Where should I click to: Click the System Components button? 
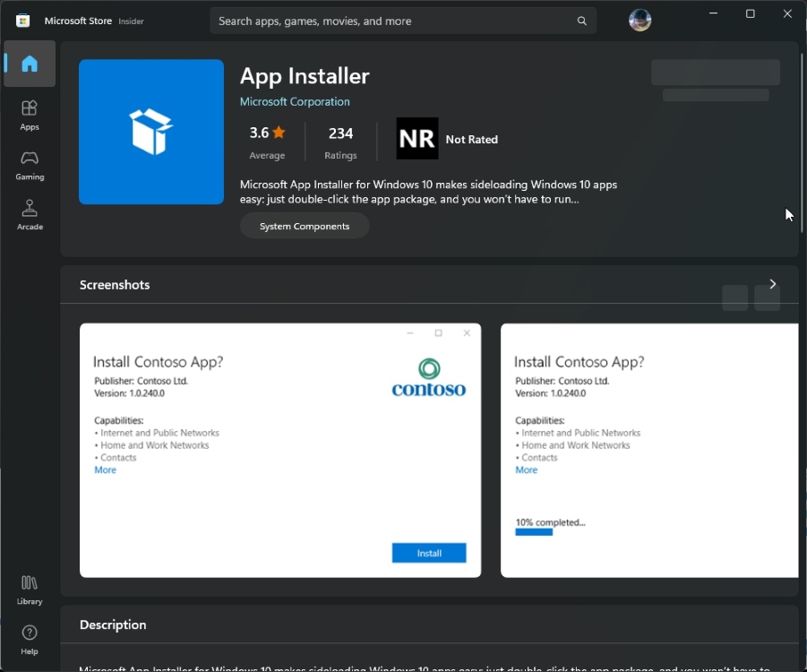304,225
